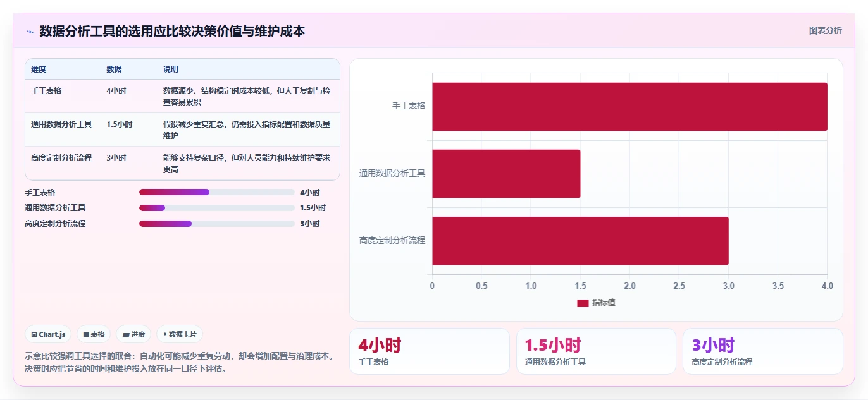This screenshot has height=400, width=868.
Task: Click the 通用数据分析工具 progress bar
Action: (217, 208)
